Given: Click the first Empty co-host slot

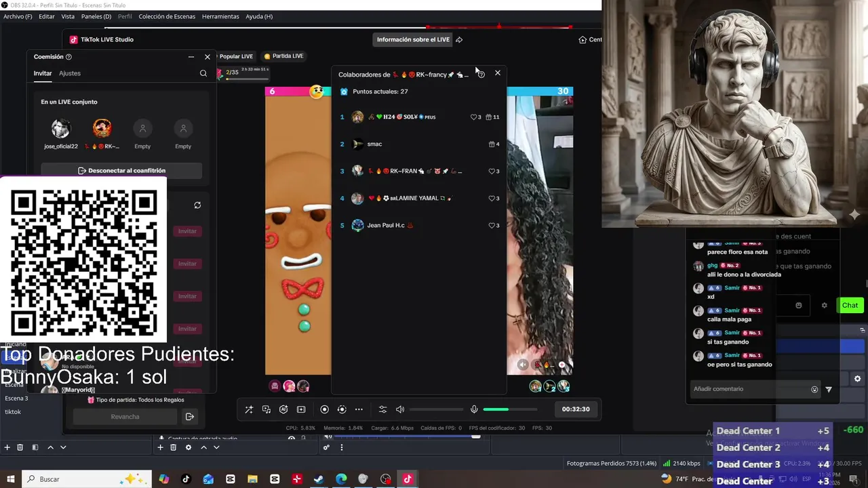Looking at the screenshot, I should click(x=142, y=128).
